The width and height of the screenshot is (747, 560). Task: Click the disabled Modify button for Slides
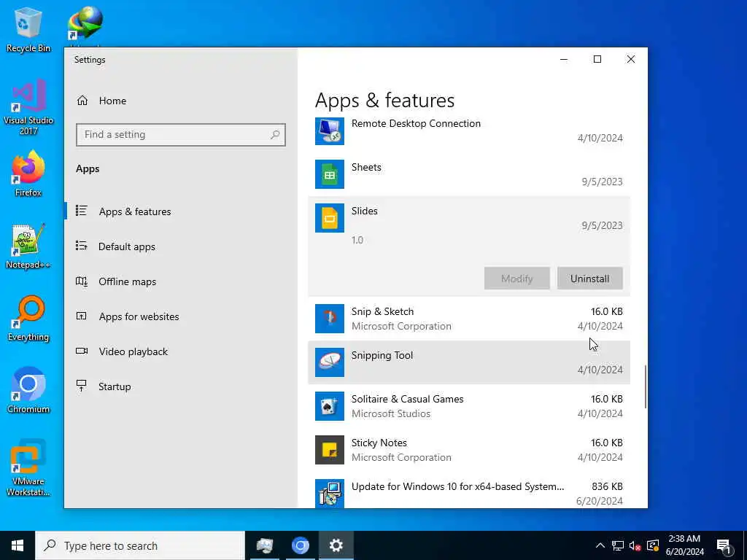(517, 279)
